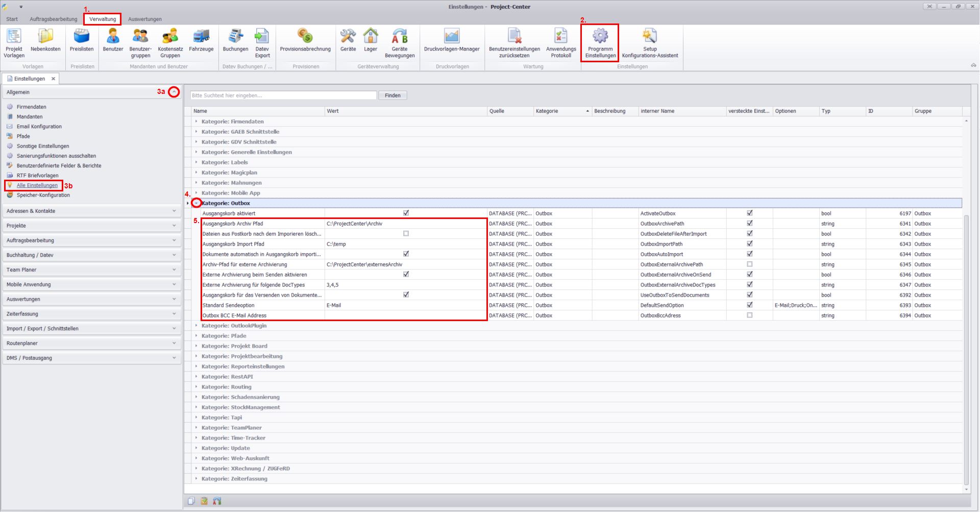Click the search text input field
The image size is (980, 512).
283,95
